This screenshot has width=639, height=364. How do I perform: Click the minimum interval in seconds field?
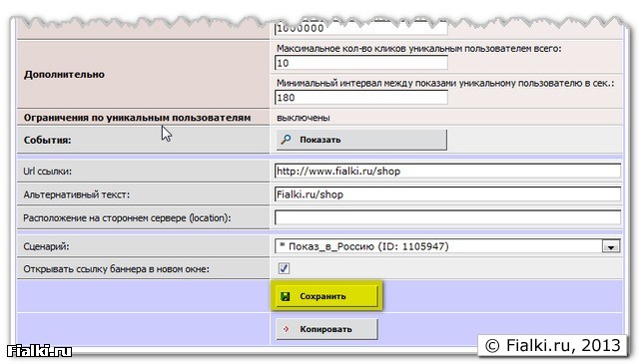(x=361, y=98)
